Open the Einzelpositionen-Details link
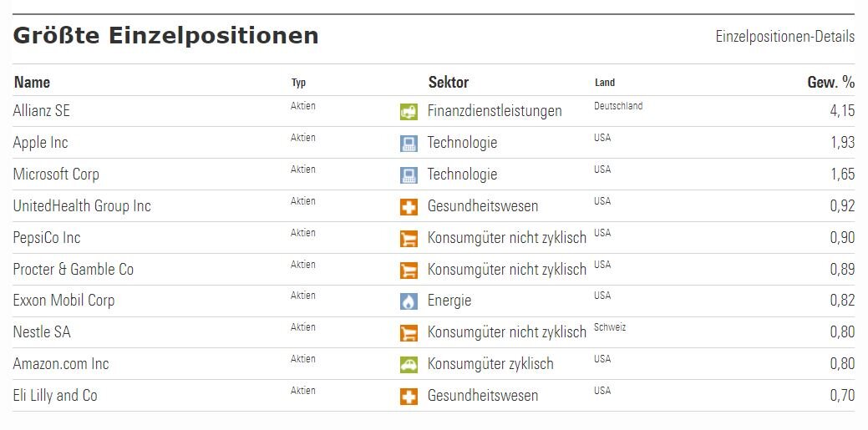 click(784, 37)
